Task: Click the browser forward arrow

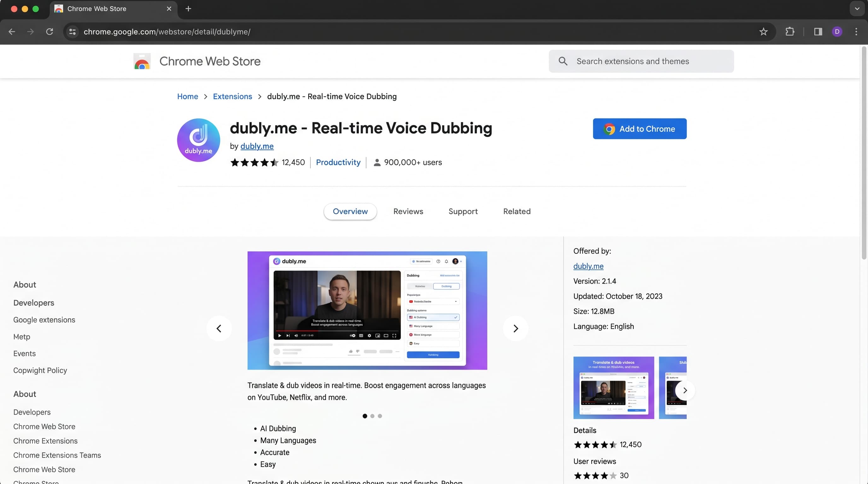Action: tap(30, 32)
